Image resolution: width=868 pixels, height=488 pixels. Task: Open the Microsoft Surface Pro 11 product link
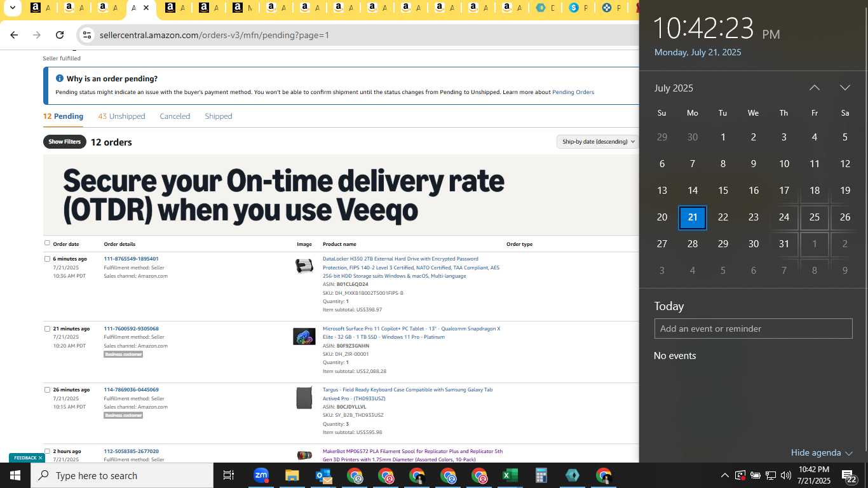[x=411, y=332]
